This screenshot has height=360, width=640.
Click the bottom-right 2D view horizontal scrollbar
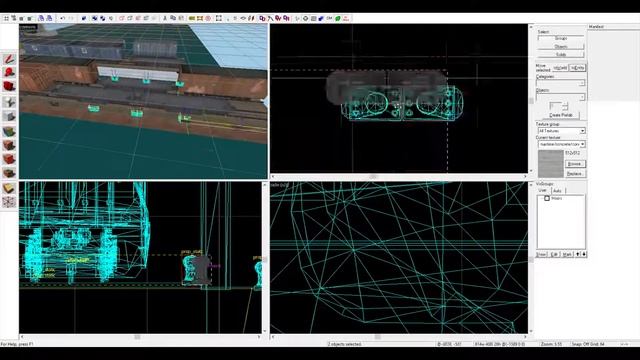point(399,337)
